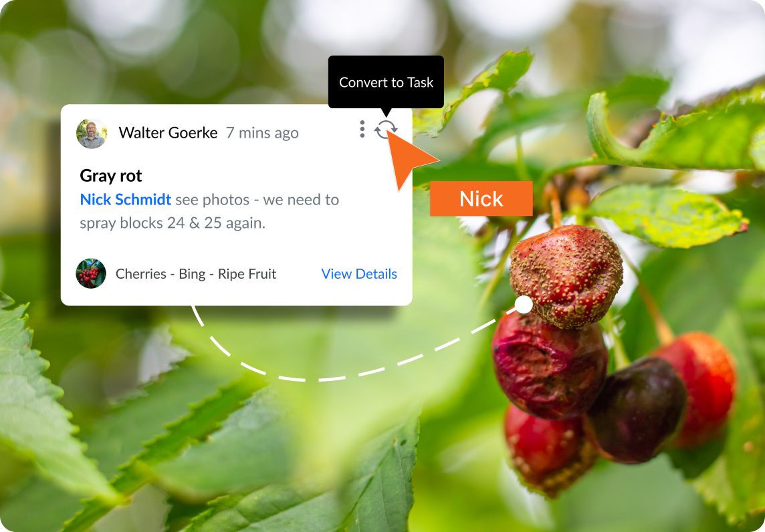The width and height of the screenshot is (765, 532).
Task: Select the Gray rot note title
Action: [x=111, y=176]
